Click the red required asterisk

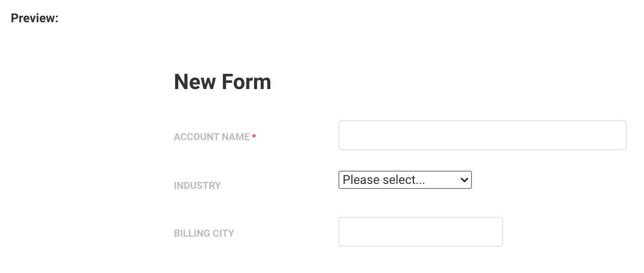coord(254,136)
